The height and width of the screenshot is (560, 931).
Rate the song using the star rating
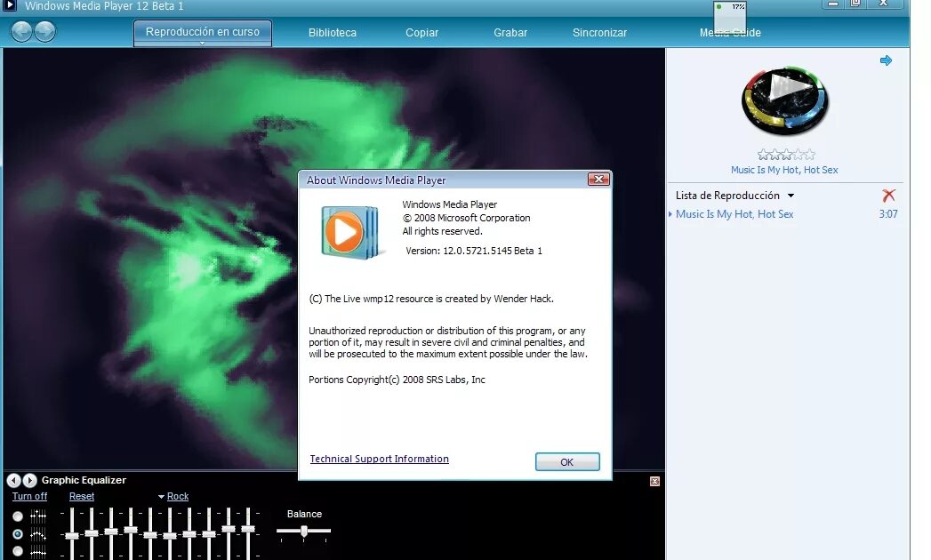click(785, 154)
